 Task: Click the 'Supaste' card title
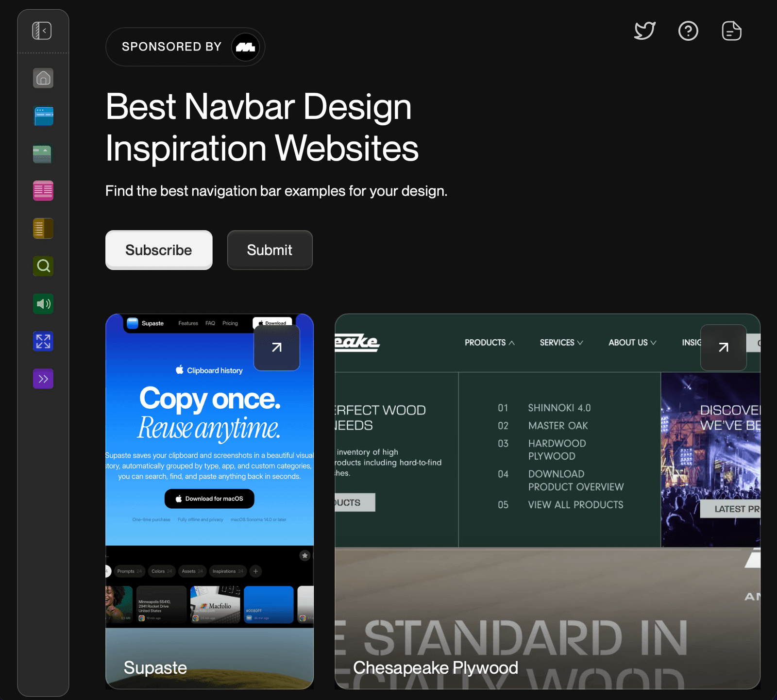[155, 668]
